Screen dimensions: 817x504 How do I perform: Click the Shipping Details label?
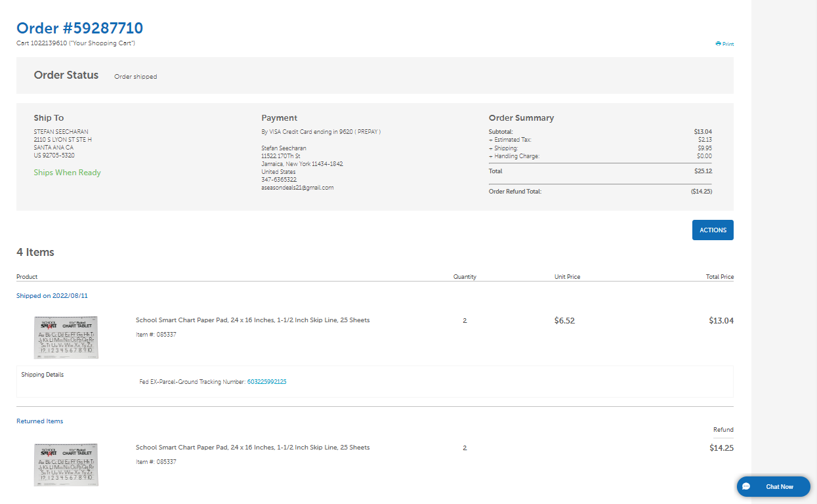(43, 375)
